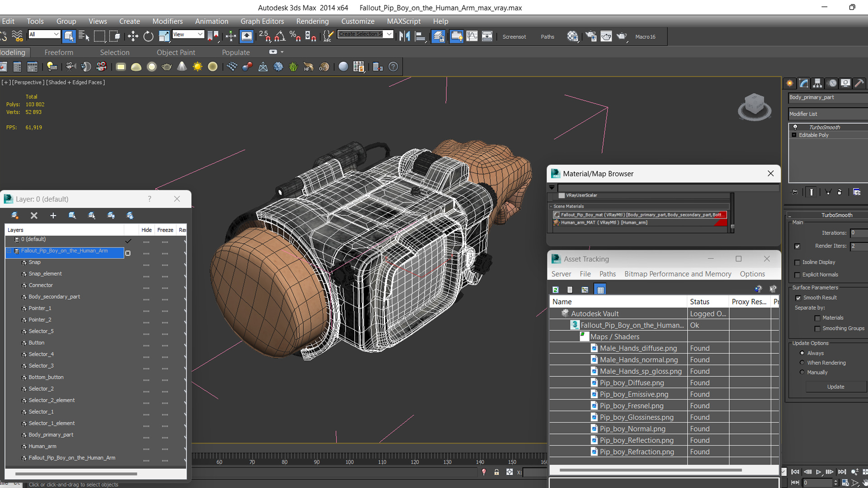Click the Layer panel horizontal scrollbar
The width and height of the screenshot is (868, 488).
coord(76,474)
